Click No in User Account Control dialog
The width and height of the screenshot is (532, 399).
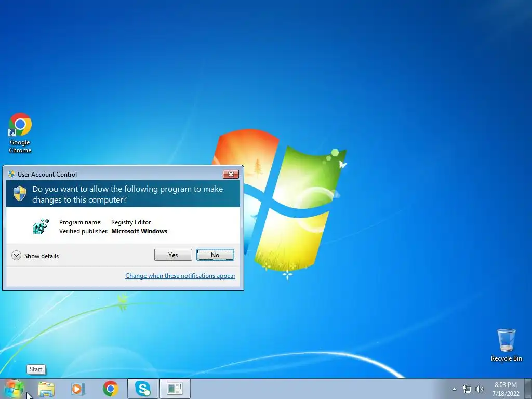tap(215, 255)
